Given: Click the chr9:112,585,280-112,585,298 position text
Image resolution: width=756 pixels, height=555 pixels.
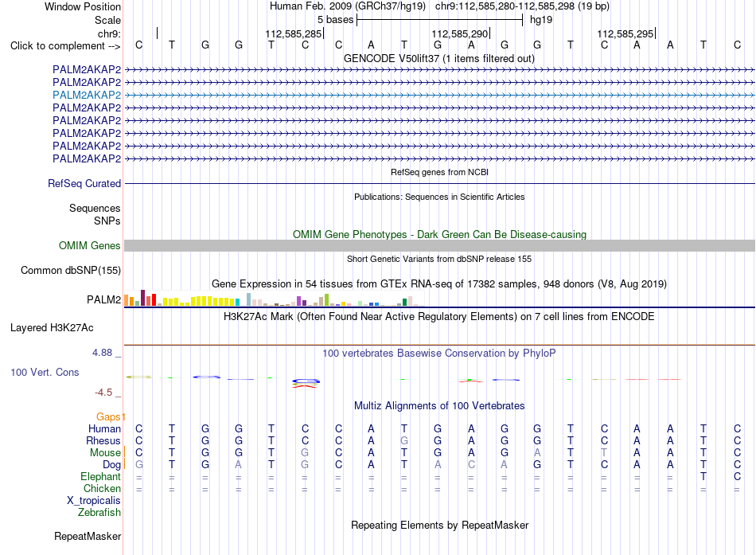Looking at the screenshot, I should pos(522,6).
